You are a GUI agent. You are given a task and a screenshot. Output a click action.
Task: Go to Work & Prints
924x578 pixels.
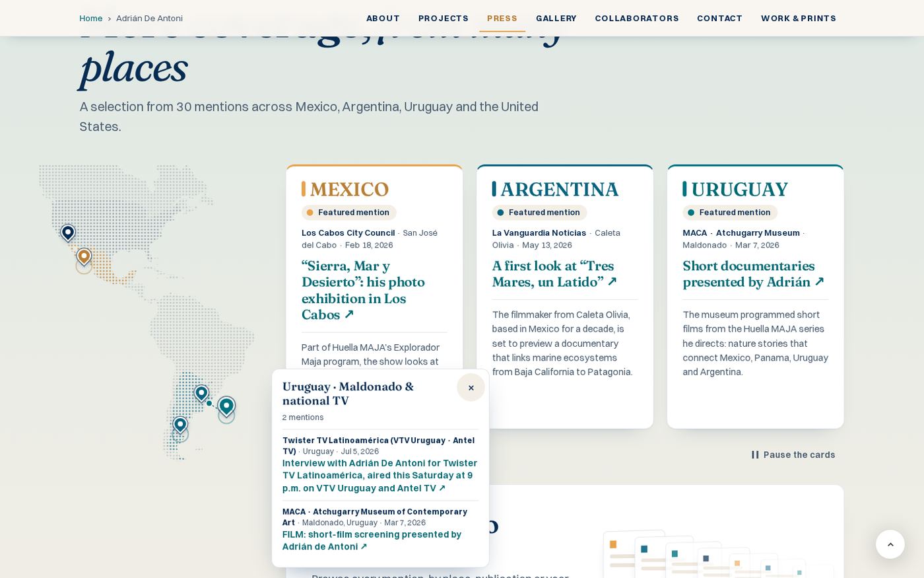pos(799,18)
